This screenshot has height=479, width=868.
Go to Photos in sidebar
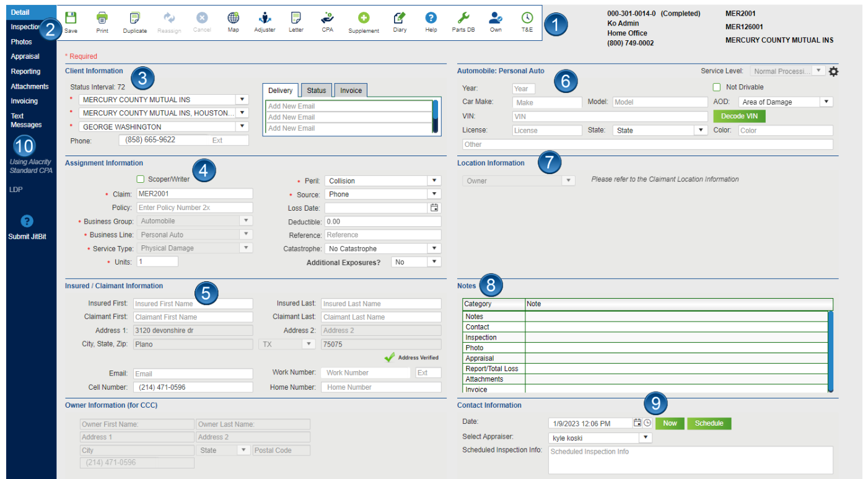tap(21, 42)
